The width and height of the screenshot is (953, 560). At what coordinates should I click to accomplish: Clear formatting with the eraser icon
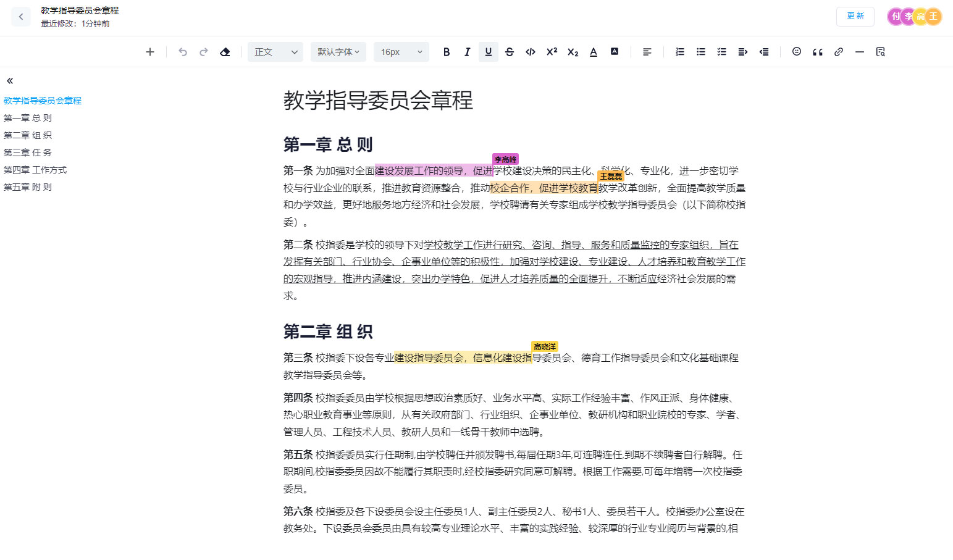pyautogui.click(x=225, y=52)
